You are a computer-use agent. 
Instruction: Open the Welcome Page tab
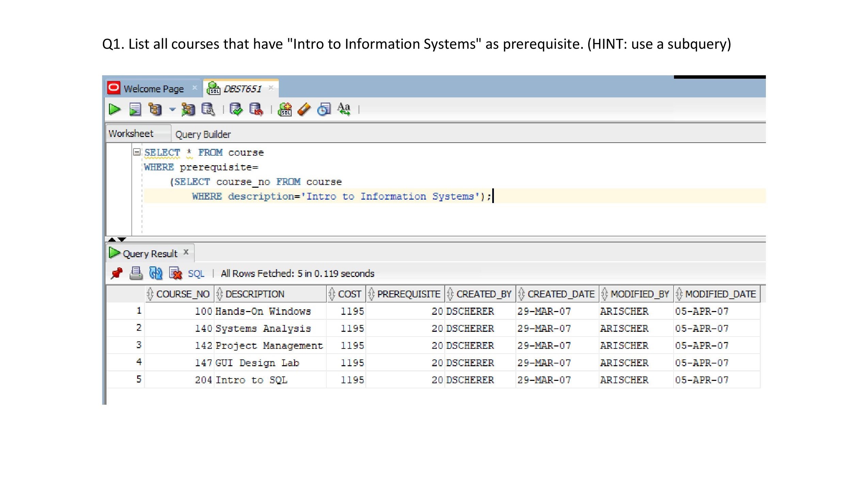pyautogui.click(x=154, y=89)
